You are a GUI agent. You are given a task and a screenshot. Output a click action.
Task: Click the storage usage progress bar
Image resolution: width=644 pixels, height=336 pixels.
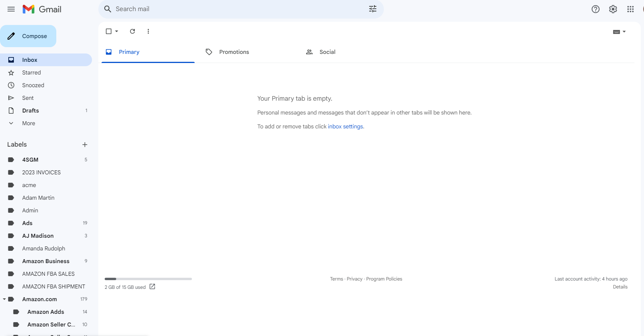pyautogui.click(x=148, y=279)
